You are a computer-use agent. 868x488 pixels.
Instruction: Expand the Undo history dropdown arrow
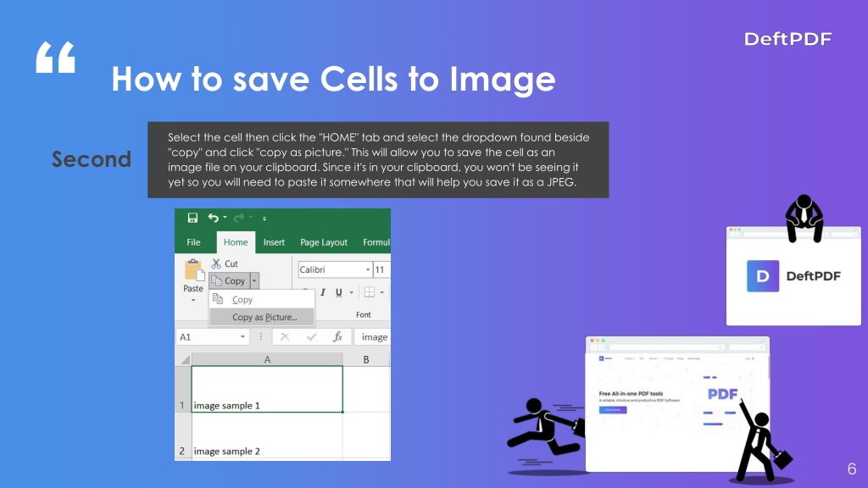click(x=225, y=218)
